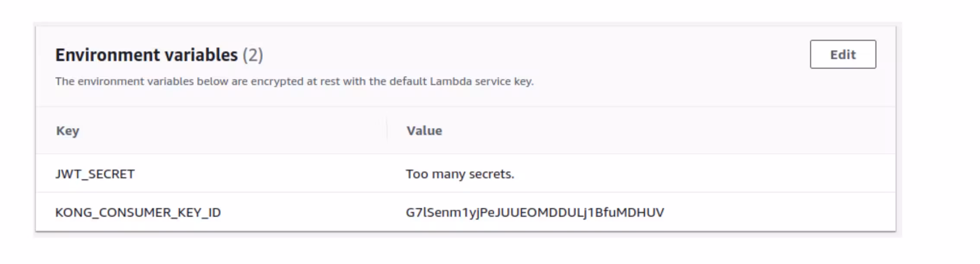Click the word "default" in the description
This screenshot has height=264, width=980.
point(408,81)
